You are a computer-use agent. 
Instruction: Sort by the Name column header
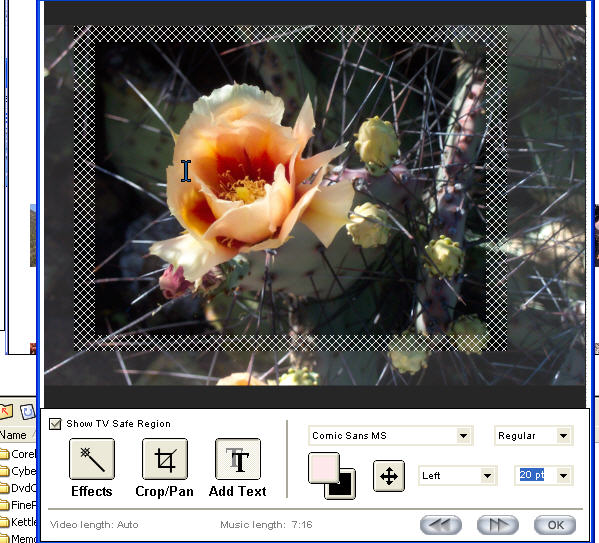[x=13, y=435]
